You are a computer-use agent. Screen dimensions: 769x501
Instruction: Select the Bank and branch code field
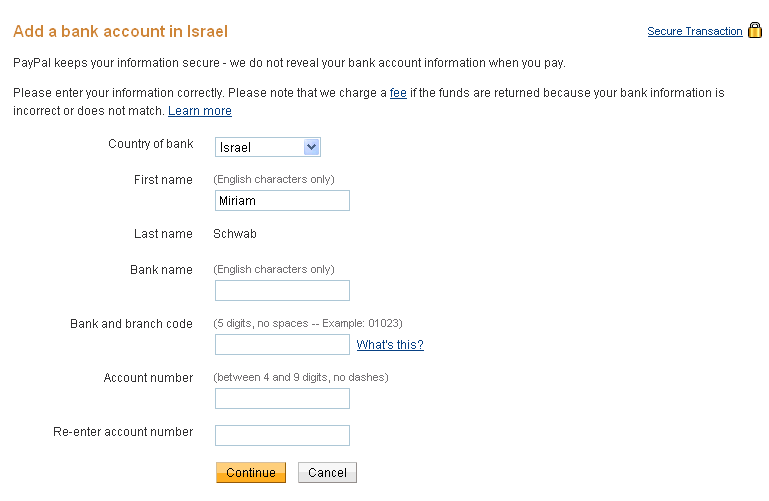tap(282, 345)
